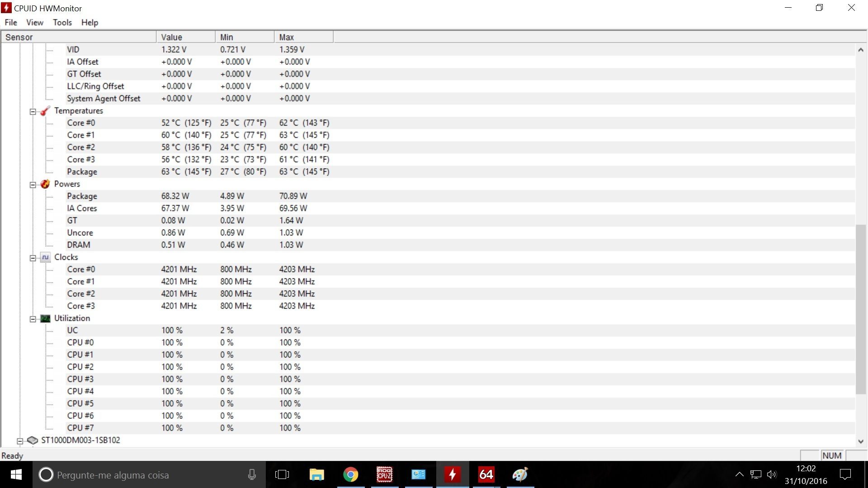Image resolution: width=868 pixels, height=488 pixels.
Task: Open the Tools menu
Action: (x=62, y=23)
